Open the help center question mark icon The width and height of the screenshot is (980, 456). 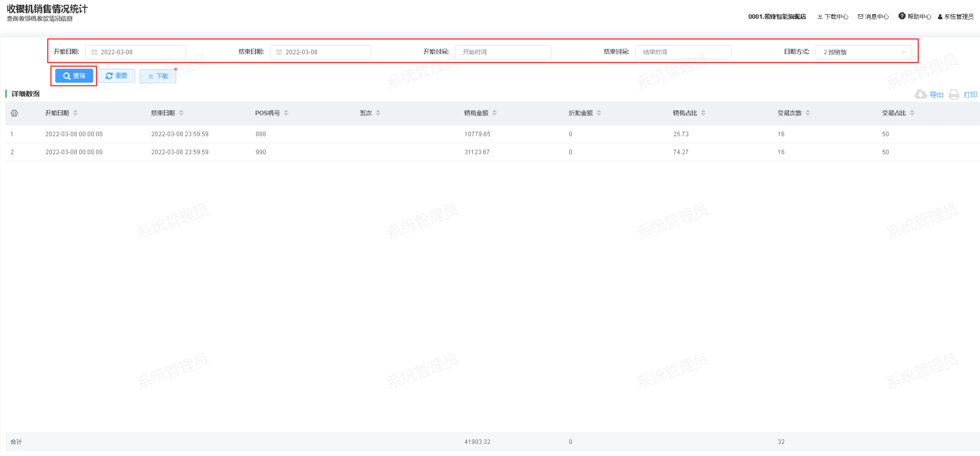pos(902,16)
